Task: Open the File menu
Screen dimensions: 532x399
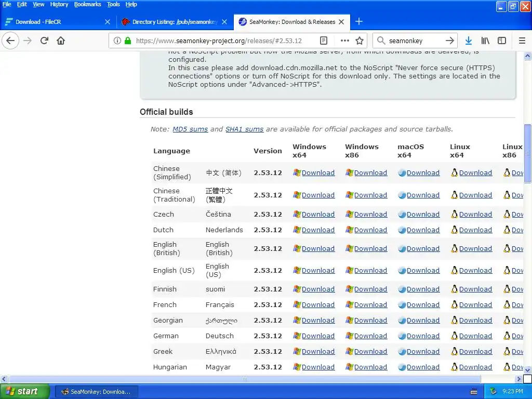Action: tap(7, 4)
